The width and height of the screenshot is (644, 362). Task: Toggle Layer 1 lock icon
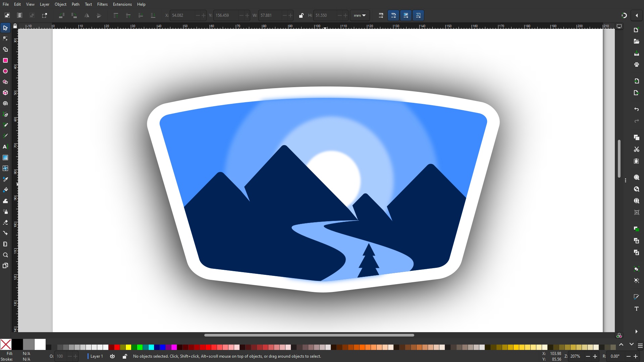(124, 356)
